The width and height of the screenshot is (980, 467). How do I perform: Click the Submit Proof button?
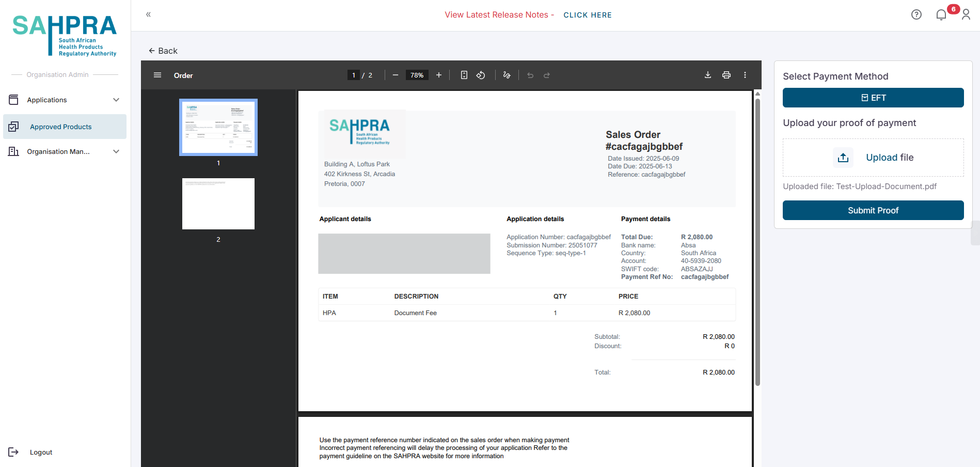click(x=873, y=210)
